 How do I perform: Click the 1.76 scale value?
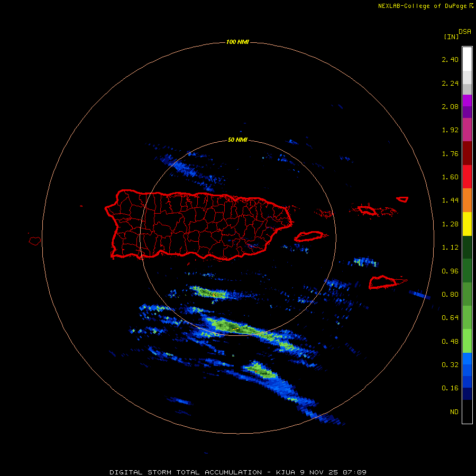click(x=450, y=153)
